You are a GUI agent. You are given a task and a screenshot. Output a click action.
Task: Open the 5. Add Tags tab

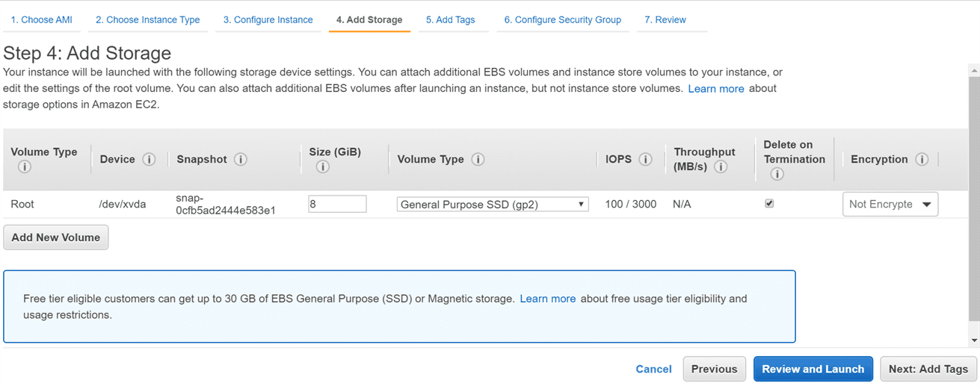[x=450, y=20]
